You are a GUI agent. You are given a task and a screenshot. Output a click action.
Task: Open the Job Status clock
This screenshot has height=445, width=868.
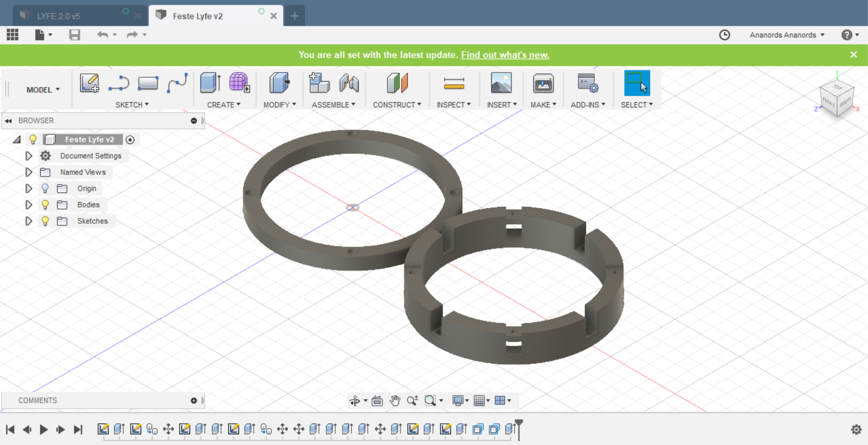click(x=724, y=35)
